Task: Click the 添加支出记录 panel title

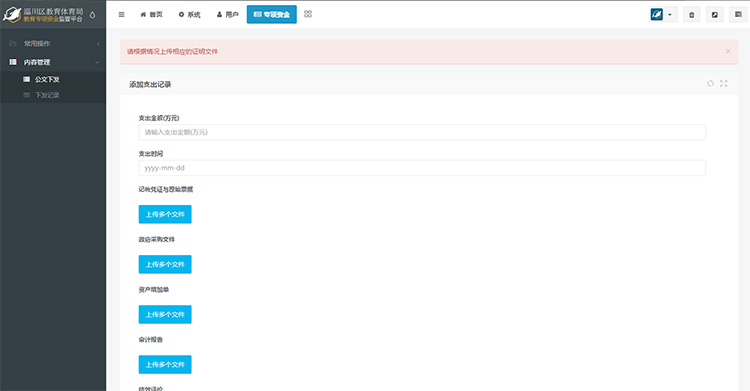Action: (x=150, y=84)
